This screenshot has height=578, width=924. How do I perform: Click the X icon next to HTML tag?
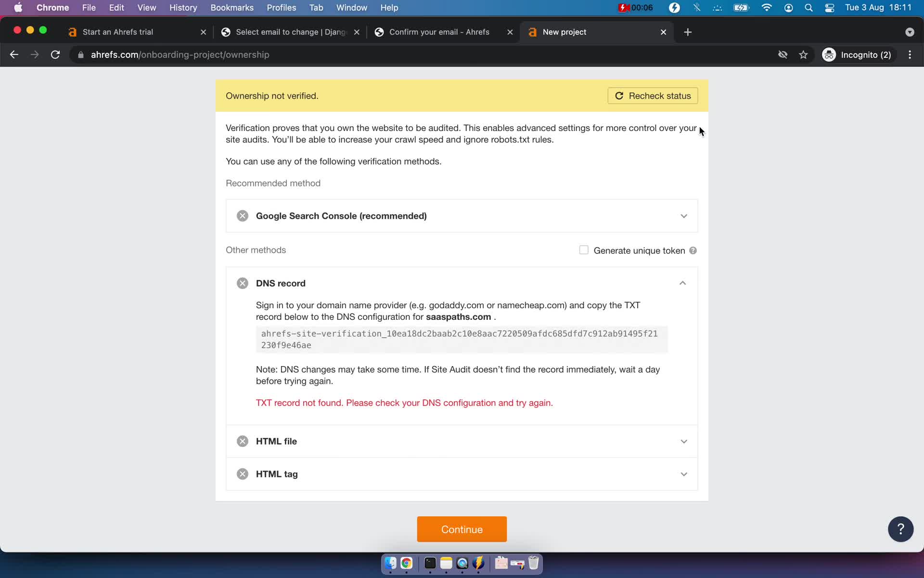click(x=242, y=473)
